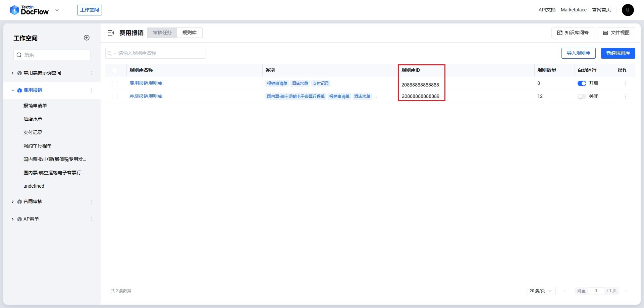644x308 pixels.
Task: Click the cube icon of 合同审核
Action: 19,202
